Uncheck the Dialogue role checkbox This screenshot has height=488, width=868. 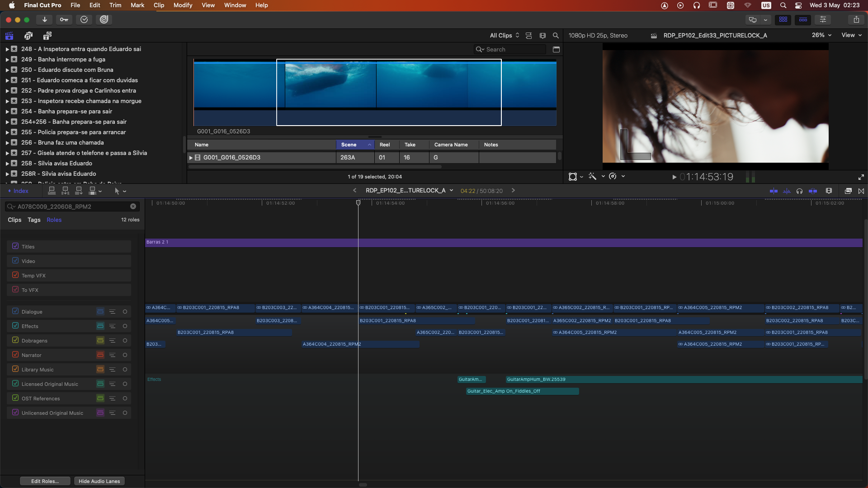click(15, 311)
